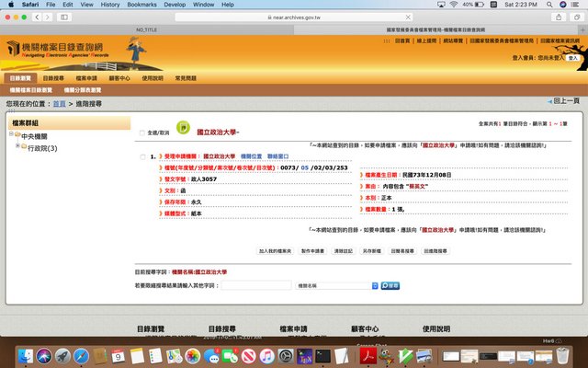Image resolution: width=588 pixels, height=368 pixels.
Task: Open News in the Dock
Action: click(x=248, y=356)
